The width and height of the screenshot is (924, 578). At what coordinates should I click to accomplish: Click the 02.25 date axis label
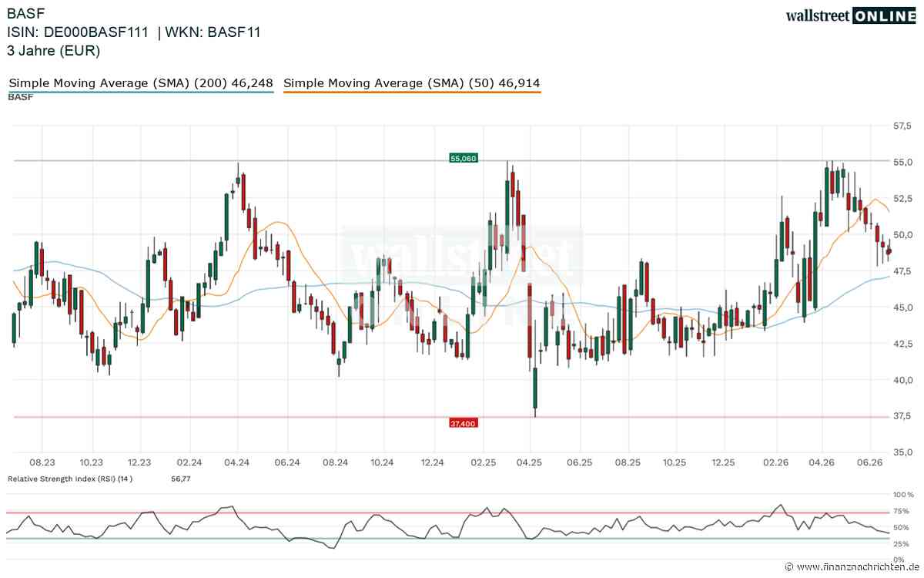(x=482, y=462)
